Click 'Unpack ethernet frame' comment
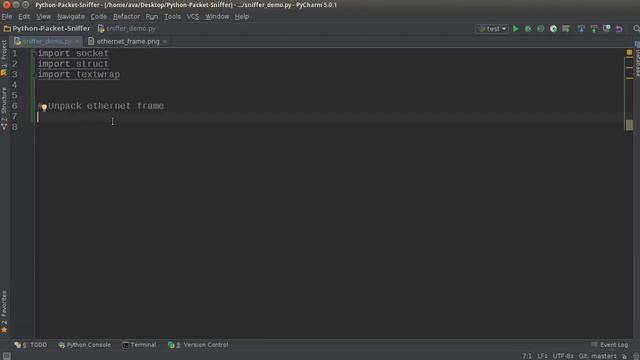The height and width of the screenshot is (360, 640). pos(106,106)
